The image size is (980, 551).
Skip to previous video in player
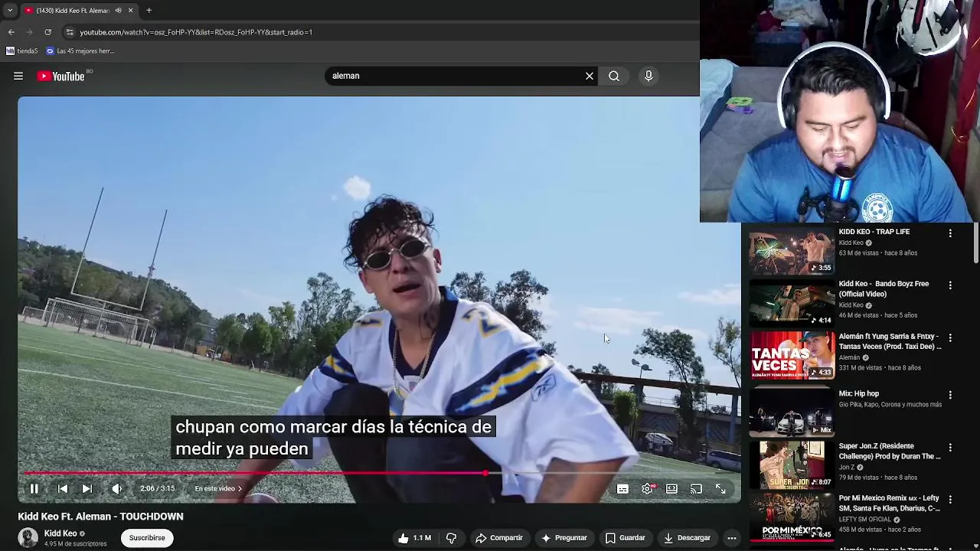tap(63, 488)
